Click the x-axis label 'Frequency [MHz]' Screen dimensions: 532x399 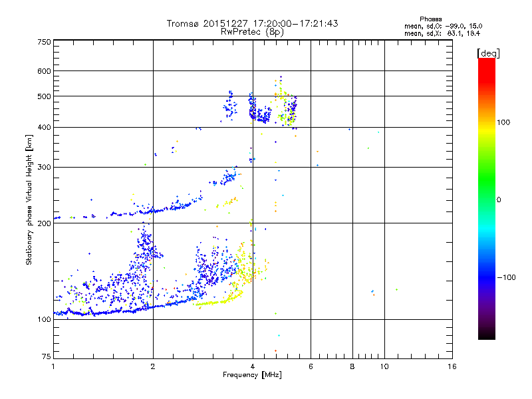(252, 375)
